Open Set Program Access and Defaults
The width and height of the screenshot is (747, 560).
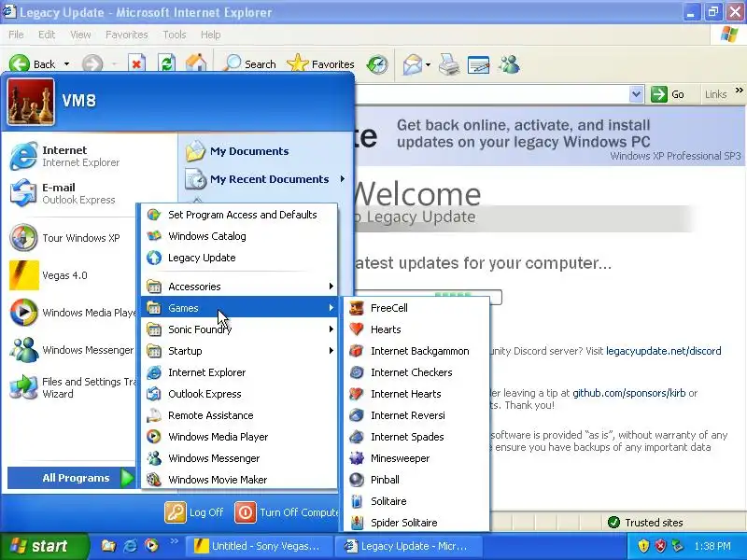[x=239, y=215]
